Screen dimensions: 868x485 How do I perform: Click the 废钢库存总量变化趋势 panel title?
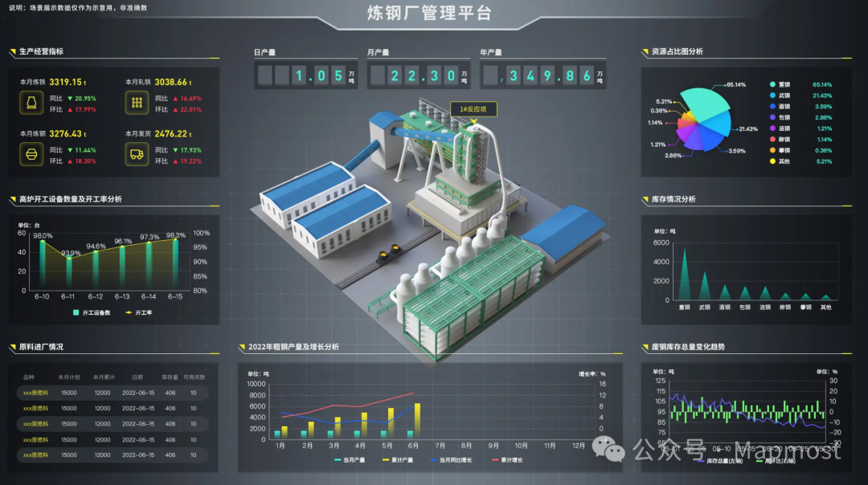pos(688,347)
